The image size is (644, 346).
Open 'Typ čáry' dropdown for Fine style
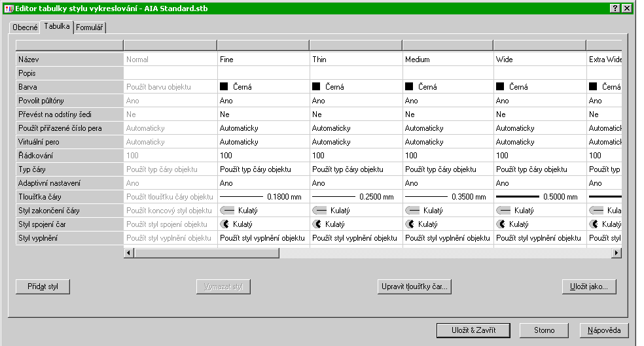(262, 169)
